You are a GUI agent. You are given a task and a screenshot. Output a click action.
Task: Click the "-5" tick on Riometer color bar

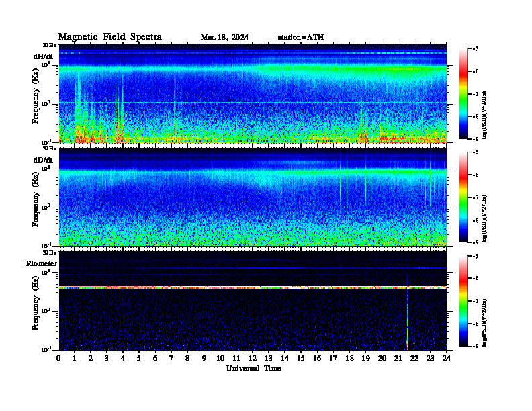coord(476,256)
